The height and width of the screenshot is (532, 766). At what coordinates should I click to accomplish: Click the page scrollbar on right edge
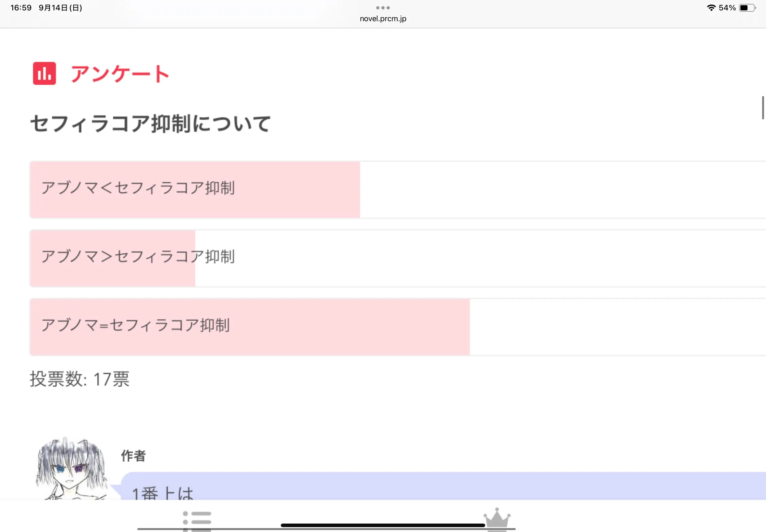pos(763,107)
